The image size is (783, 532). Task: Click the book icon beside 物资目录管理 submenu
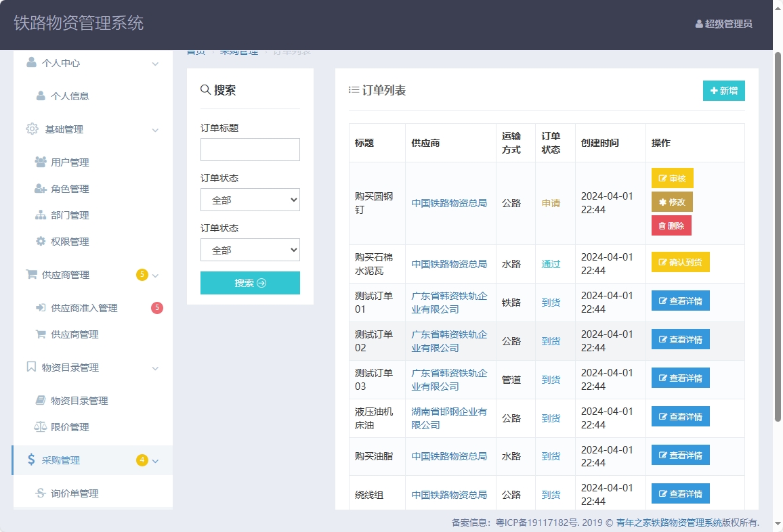[41, 400]
